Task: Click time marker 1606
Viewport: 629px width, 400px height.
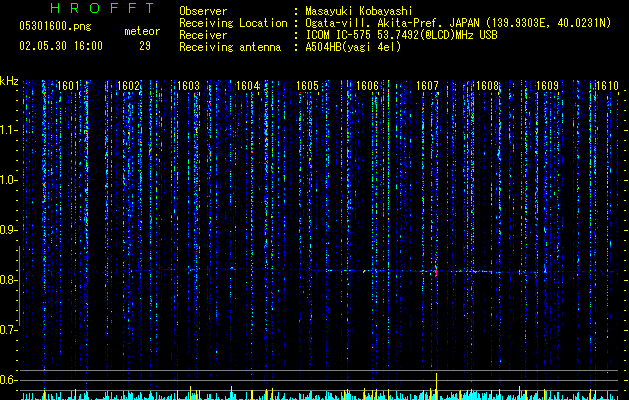Action: point(367,86)
